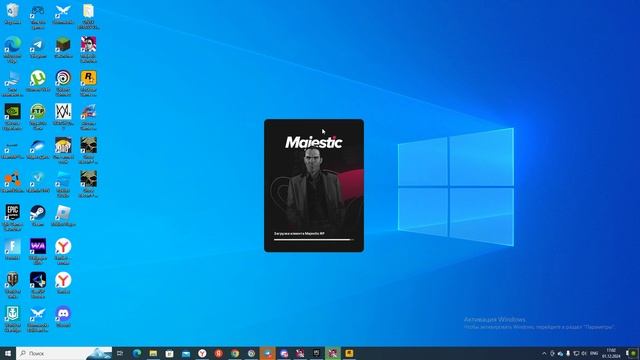Open Google Chrome from the taskbar
Screen dimensions: 640x360
235,353
